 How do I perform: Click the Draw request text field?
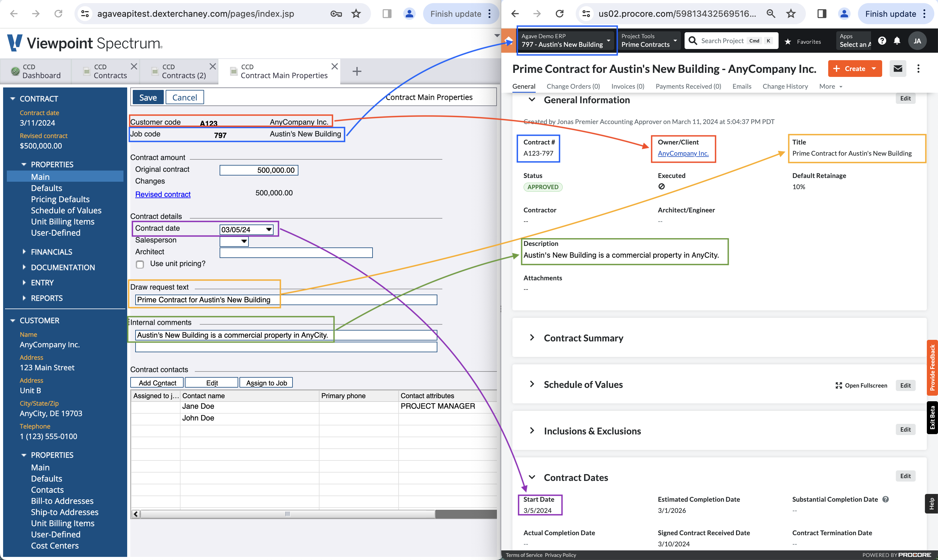pos(286,300)
